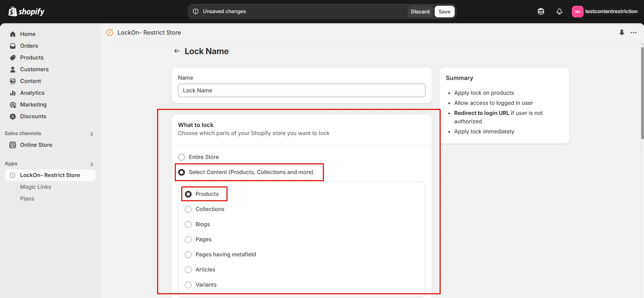Choose the Pages radio button
This screenshot has height=298, width=644.
point(188,239)
